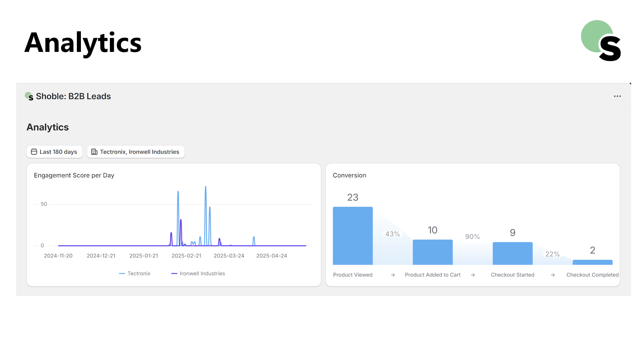644x362 pixels.
Task: Click the Checkout Completed label
Action: tap(592, 275)
